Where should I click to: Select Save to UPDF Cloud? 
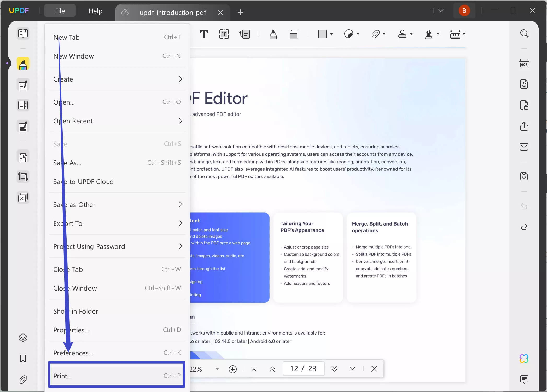(x=117, y=182)
